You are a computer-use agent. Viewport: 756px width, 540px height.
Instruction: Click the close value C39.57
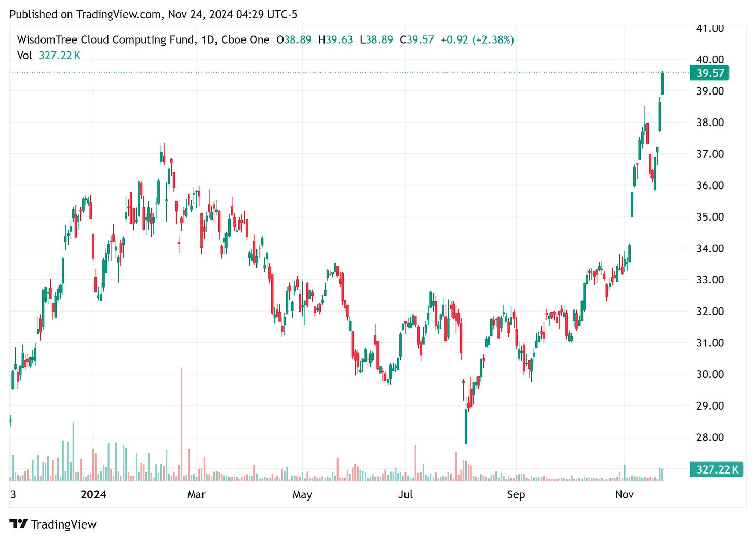click(x=417, y=40)
